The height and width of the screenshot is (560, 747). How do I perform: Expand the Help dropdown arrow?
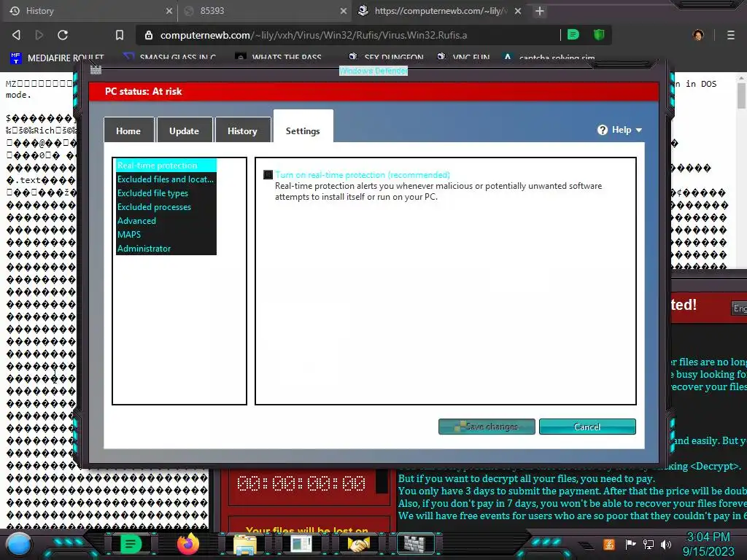(639, 130)
